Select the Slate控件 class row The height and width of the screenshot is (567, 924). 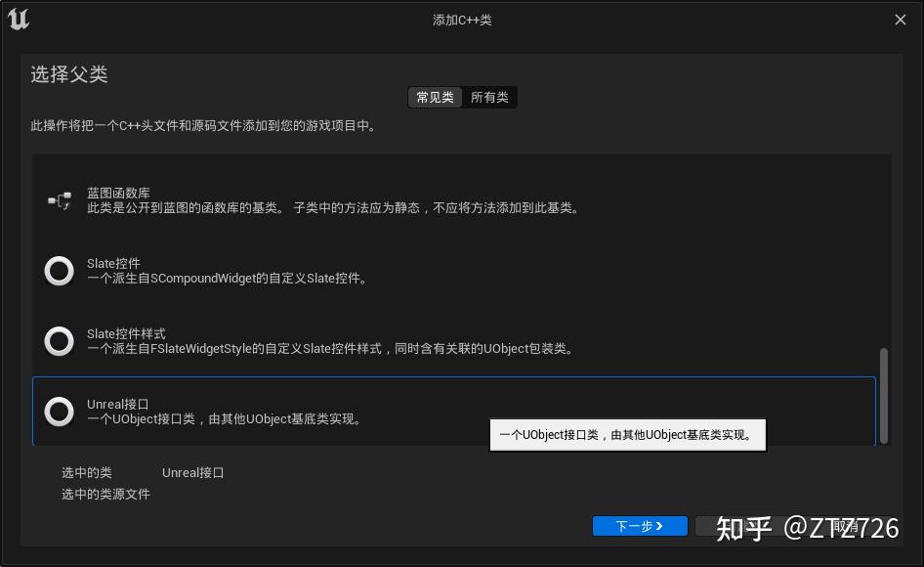(293, 271)
